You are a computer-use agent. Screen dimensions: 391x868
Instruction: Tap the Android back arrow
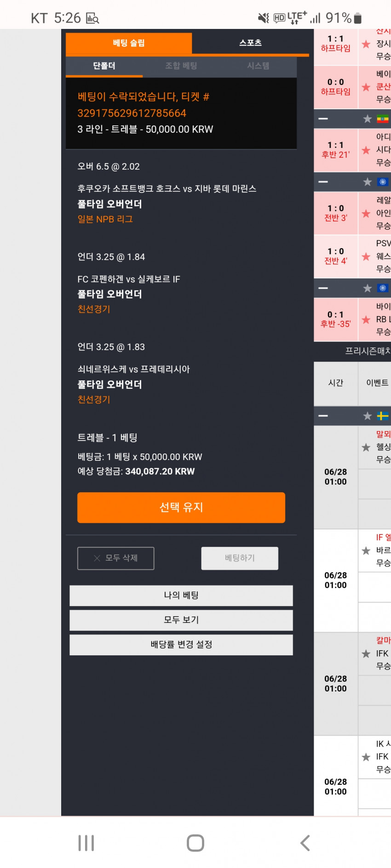click(x=305, y=843)
